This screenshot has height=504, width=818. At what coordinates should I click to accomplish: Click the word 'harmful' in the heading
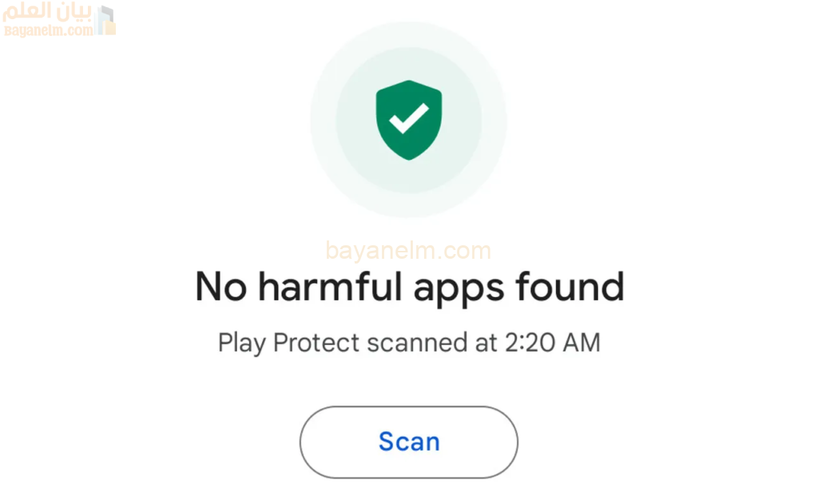(330, 286)
